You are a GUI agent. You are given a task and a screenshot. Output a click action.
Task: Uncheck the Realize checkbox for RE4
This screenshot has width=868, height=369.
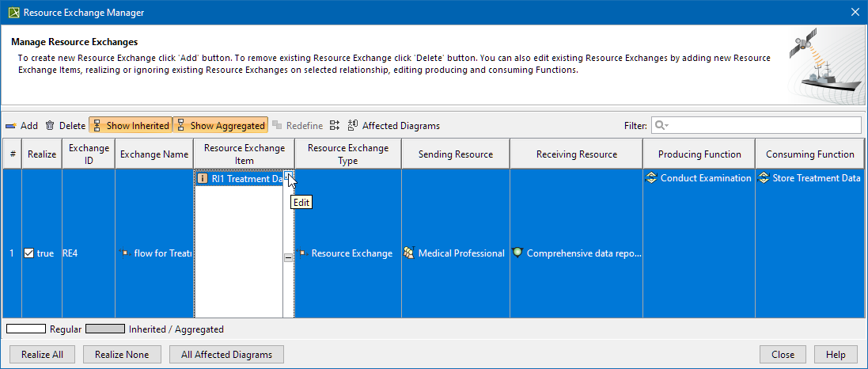(29, 253)
